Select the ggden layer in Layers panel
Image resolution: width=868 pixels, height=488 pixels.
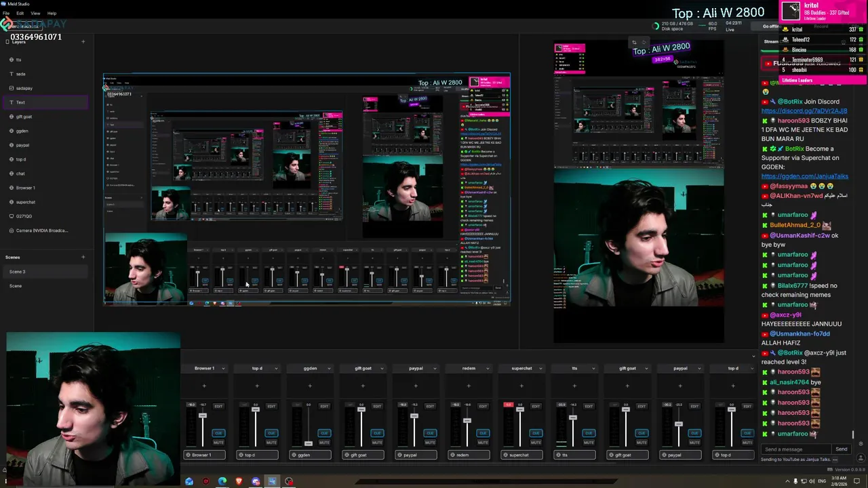(x=44, y=131)
